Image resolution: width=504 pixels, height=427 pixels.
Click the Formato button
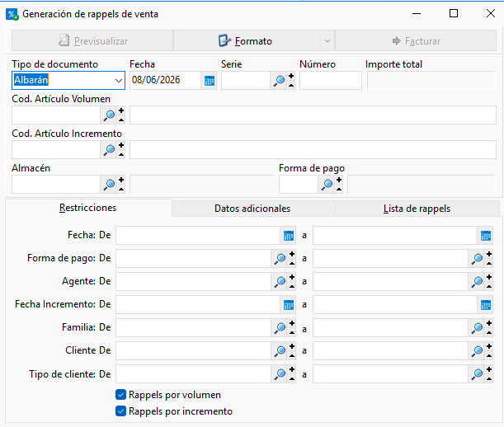246,41
